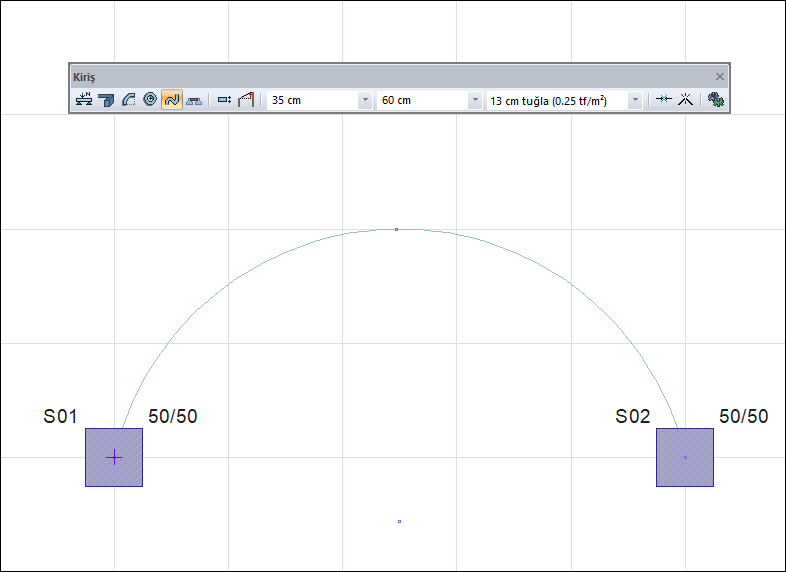Click the beam alignment offset icon
This screenshot has width=786, height=572.
224,100
